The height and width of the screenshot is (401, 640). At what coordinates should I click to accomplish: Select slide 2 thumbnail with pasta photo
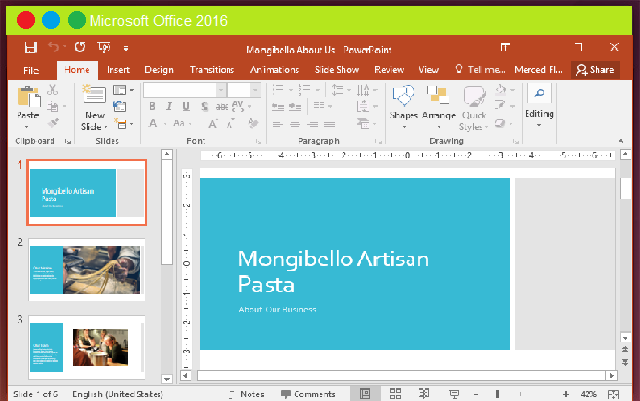(87, 269)
